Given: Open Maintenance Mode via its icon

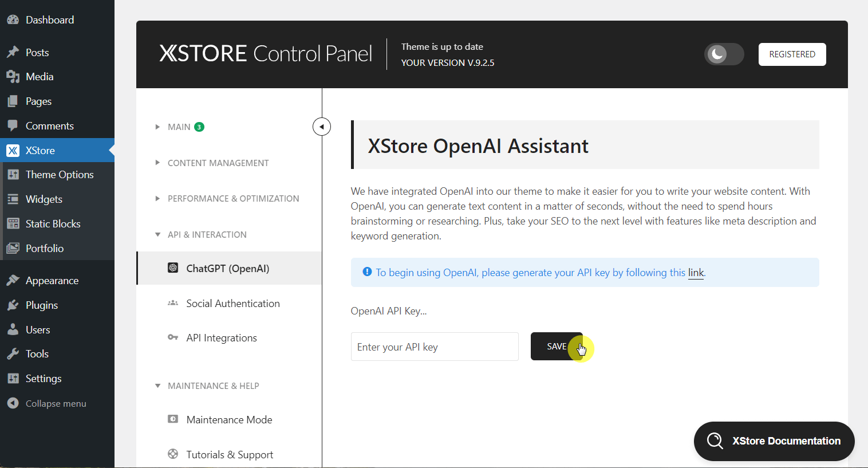Looking at the screenshot, I should click(x=173, y=419).
